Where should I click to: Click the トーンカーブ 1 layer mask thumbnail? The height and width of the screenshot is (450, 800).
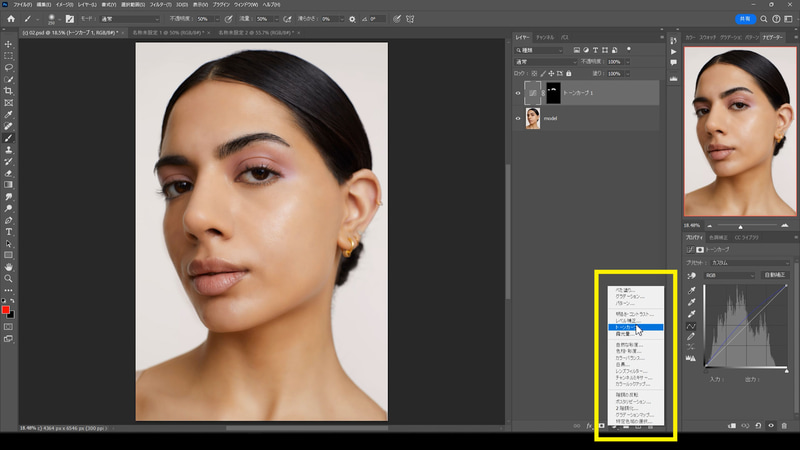click(554, 93)
